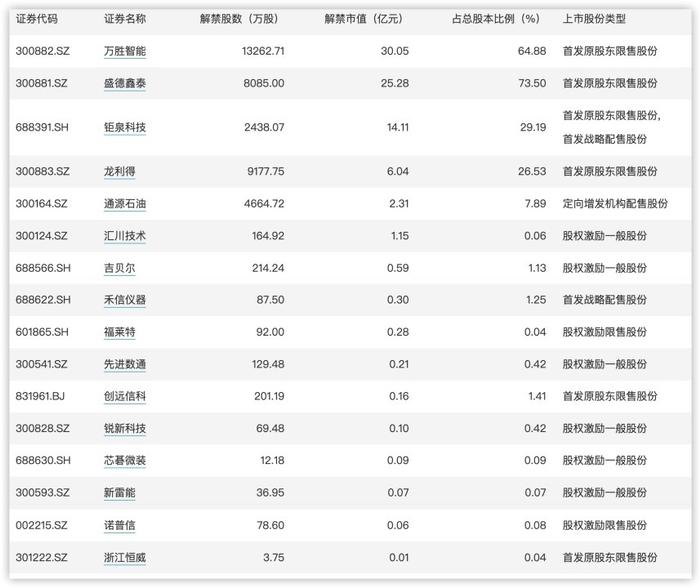This screenshot has height=588, width=700.
Task: Select the code 301222.SZ
Action: (42, 557)
